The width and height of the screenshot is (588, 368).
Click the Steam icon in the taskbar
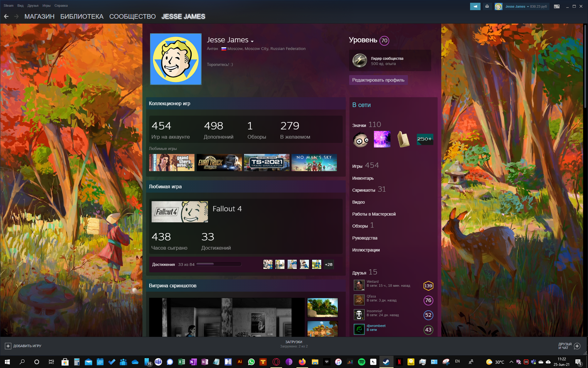click(386, 362)
